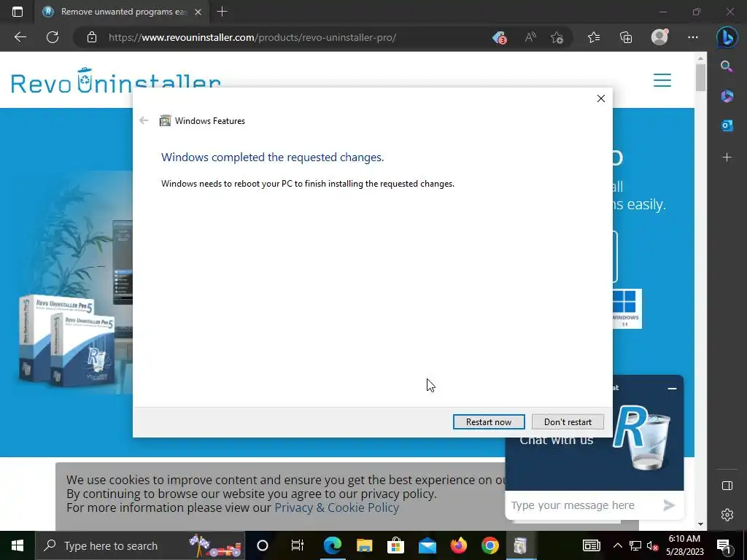Viewport: 747px width, 560px height.
Task: Send the chat message arrow
Action: (x=669, y=505)
